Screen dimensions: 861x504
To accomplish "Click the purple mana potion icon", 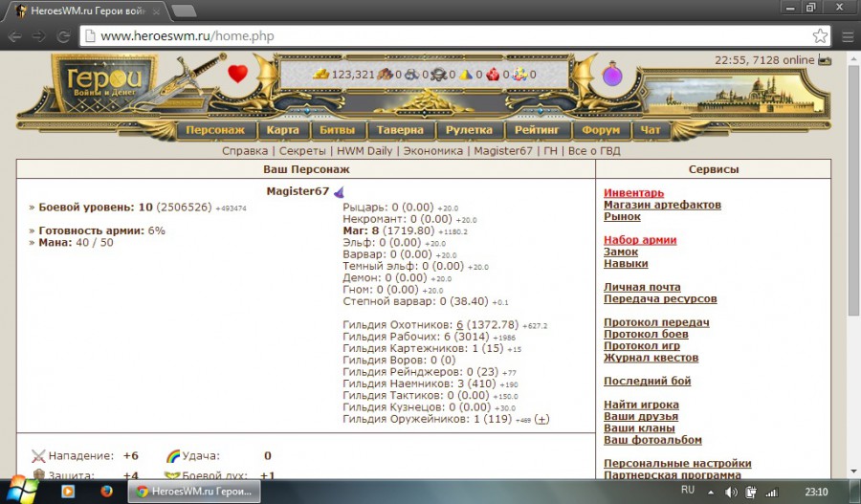I will click(611, 75).
